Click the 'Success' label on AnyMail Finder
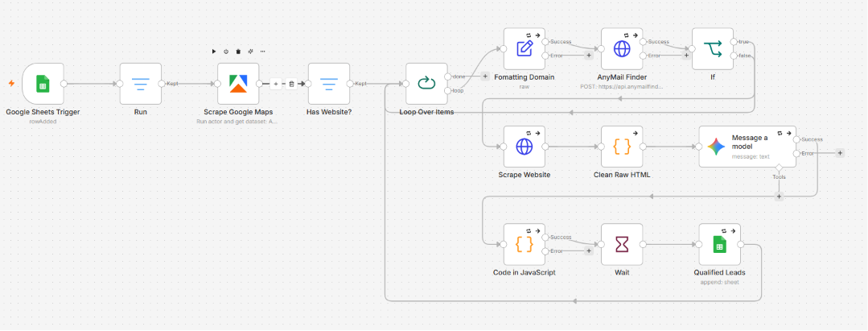The image size is (868, 331). [659, 42]
